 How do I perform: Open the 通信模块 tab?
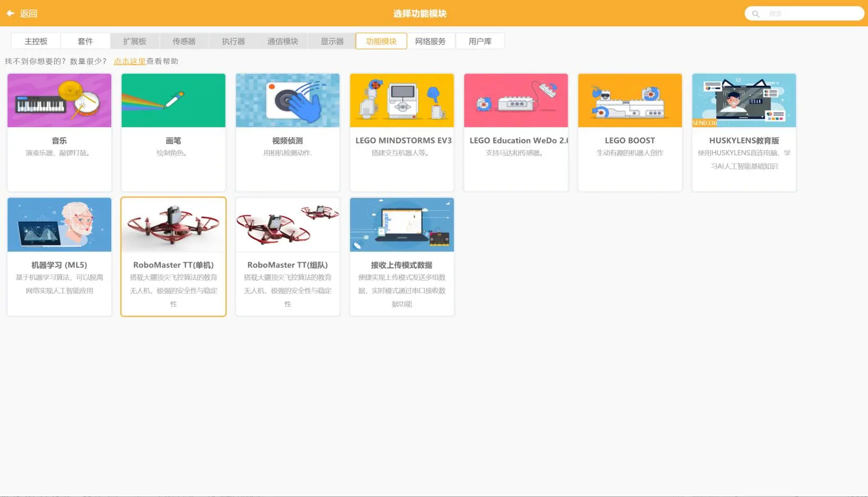tap(283, 41)
